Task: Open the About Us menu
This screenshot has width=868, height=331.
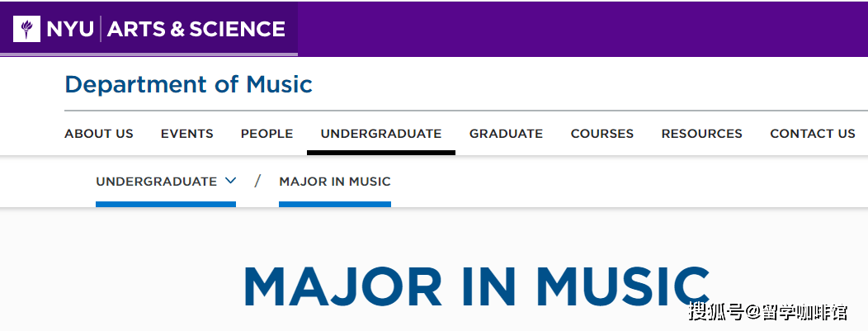Action: [x=99, y=134]
